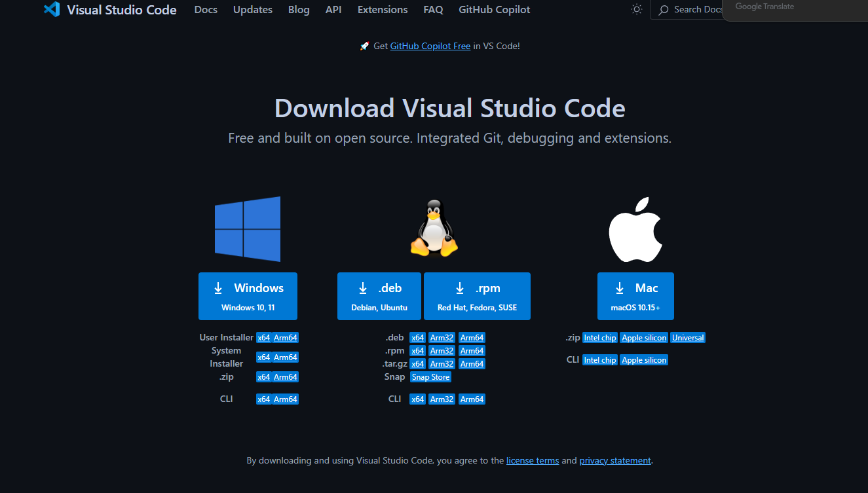This screenshot has width=868, height=493.
Task: Select Arm32 for Linux .deb row
Action: (442, 338)
